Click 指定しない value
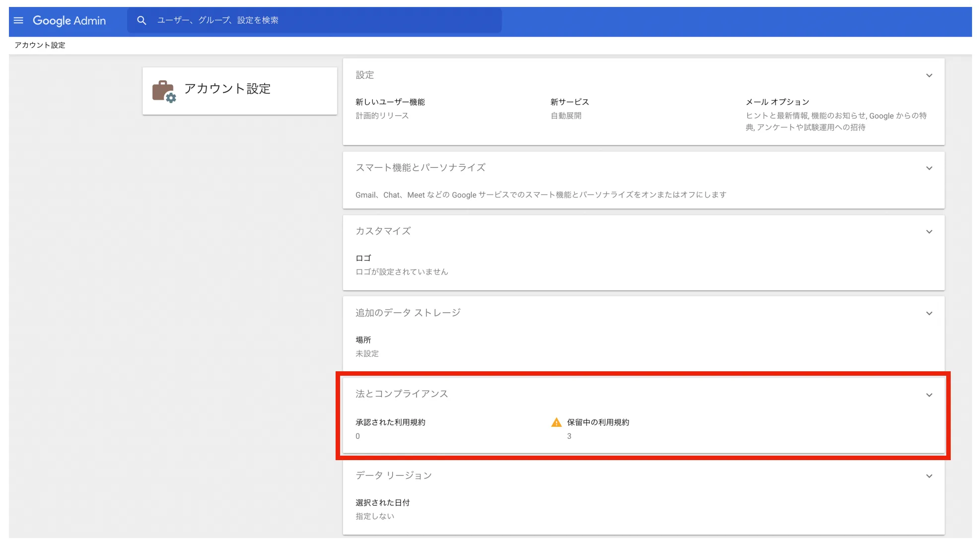This screenshot has height=545, width=980. (x=375, y=517)
